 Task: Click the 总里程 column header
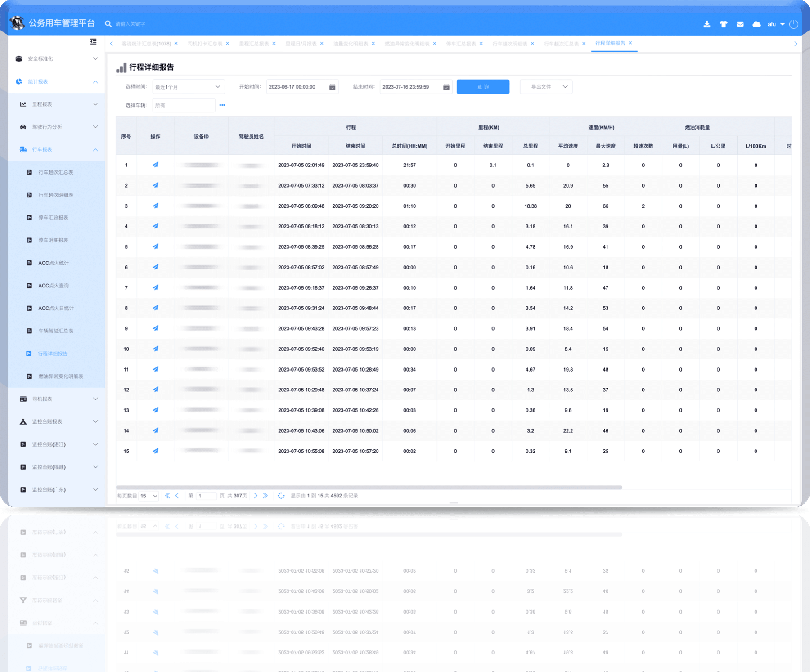click(x=531, y=146)
